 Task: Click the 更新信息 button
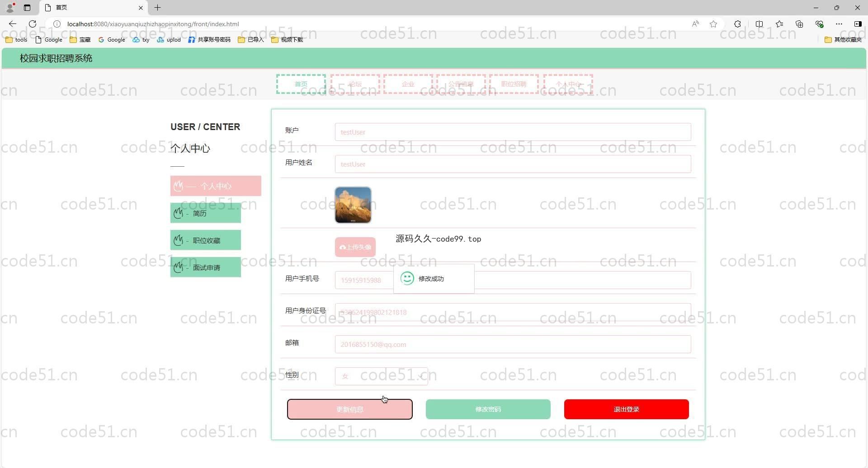pos(350,409)
